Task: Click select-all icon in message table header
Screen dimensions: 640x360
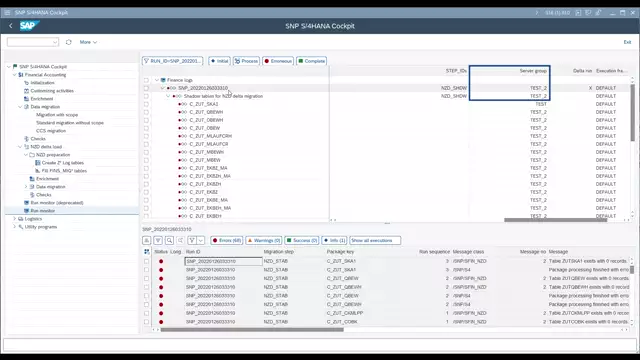Action: (147, 252)
